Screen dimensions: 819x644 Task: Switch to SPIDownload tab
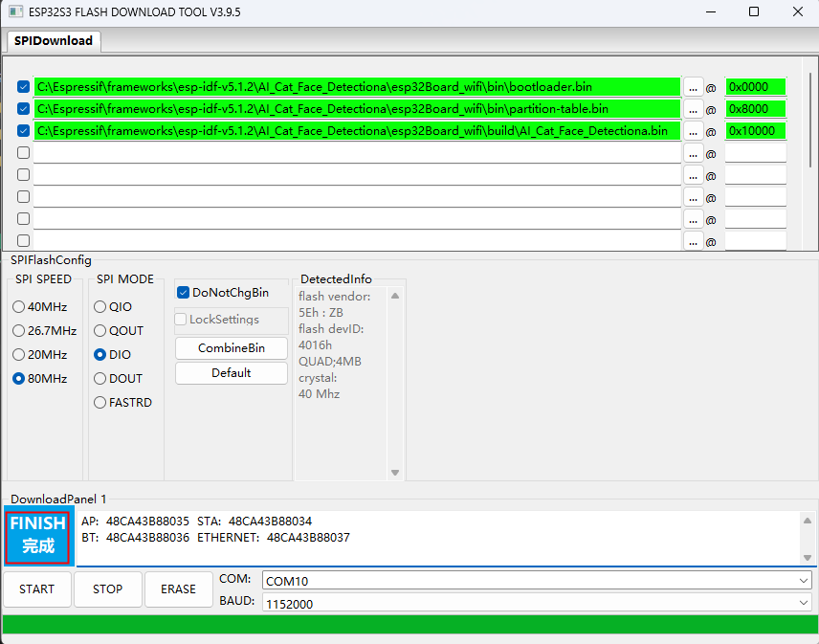tap(54, 41)
